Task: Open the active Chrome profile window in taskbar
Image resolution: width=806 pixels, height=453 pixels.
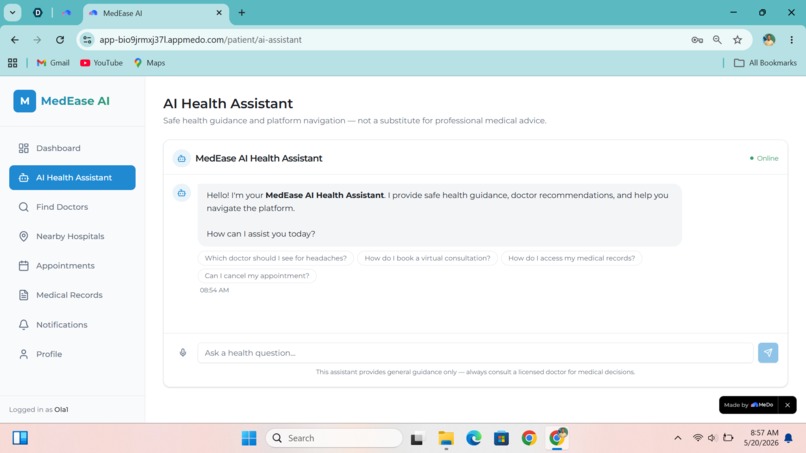Action: (557, 438)
